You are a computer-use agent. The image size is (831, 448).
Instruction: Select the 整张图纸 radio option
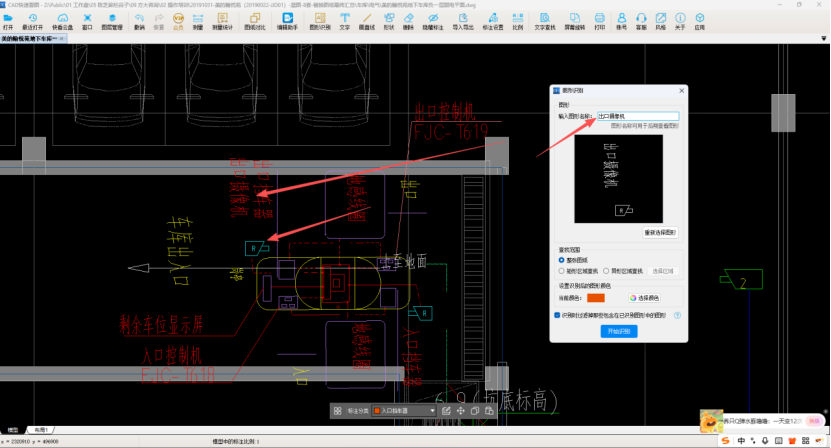[563, 259]
